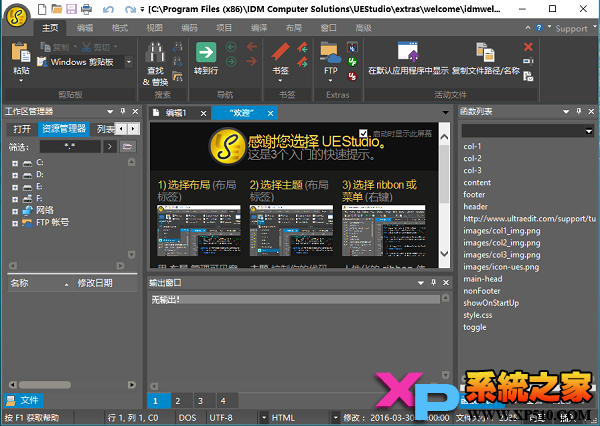Select Explorer tab in Workspace Manager

point(64,129)
